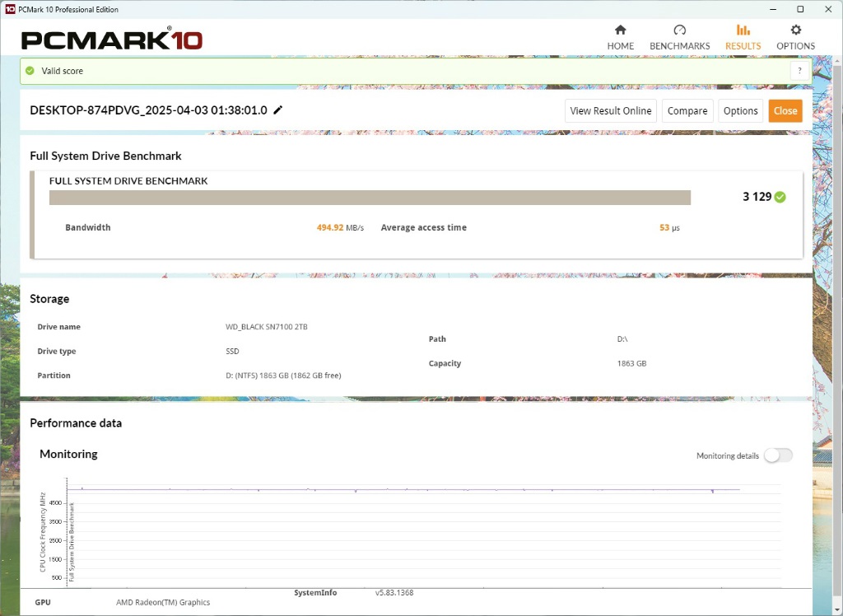Click the Monitoring heading
The width and height of the screenshot is (843, 616).
click(x=69, y=454)
